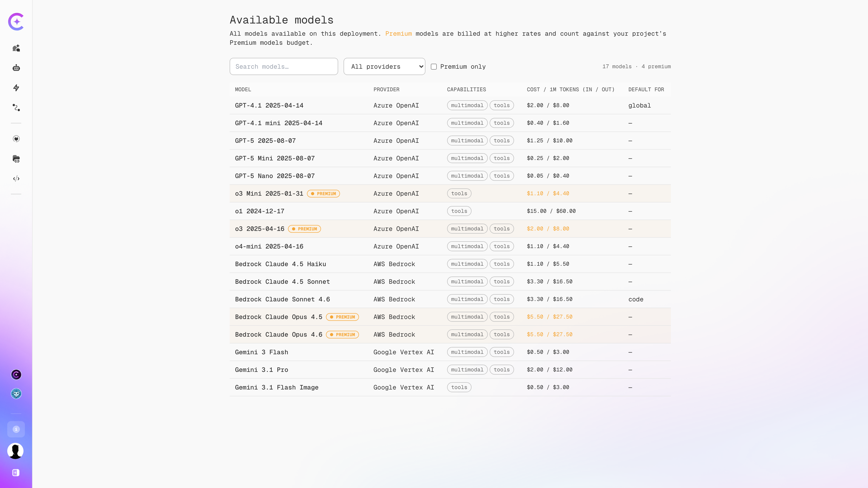Select the GPT-5 Nano 2025-08-07 model name
This screenshot has height=488, width=868.
275,176
